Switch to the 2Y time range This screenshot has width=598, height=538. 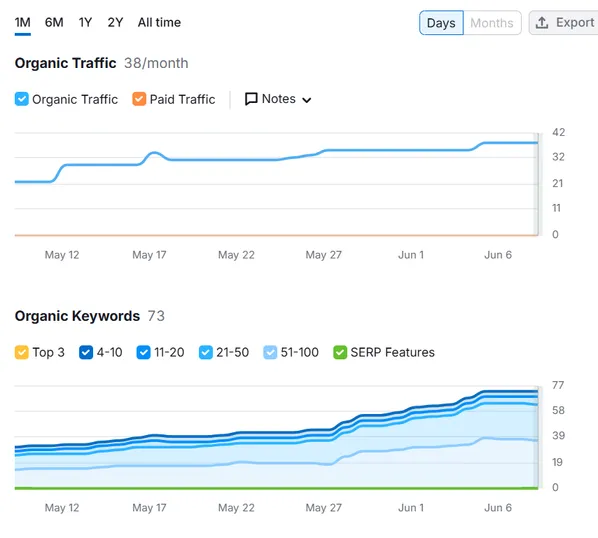coord(115,22)
